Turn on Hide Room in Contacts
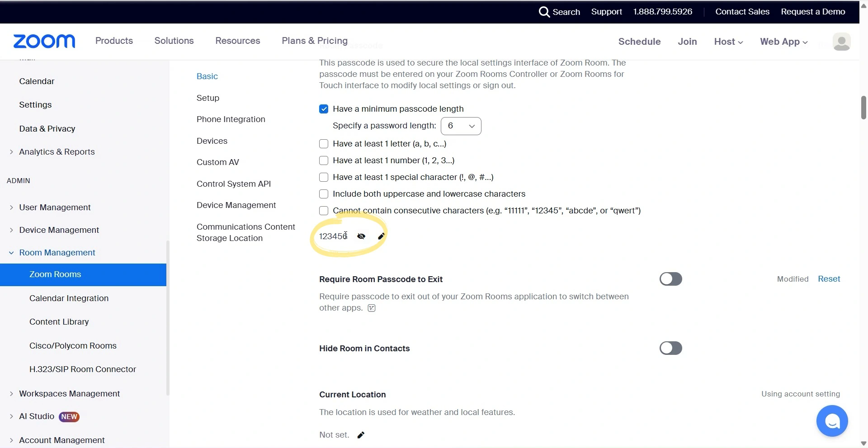Screen dimensions: 868x448 tap(670, 348)
